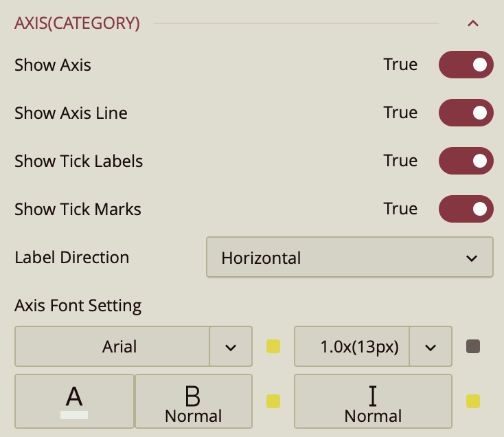This screenshot has height=437, width=504.
Task: Click the yellow indicator beside Arial font
Action: (x=273, y=346)
